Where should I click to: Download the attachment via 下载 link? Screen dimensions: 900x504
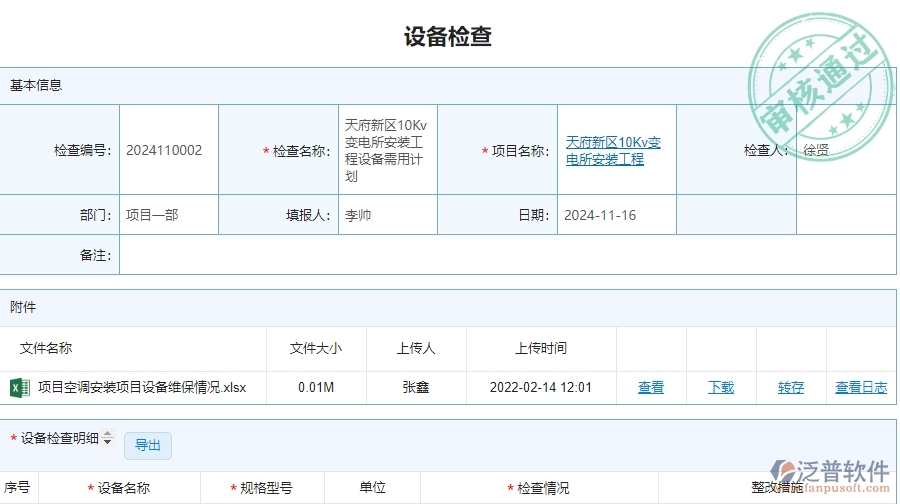(721, 388)
